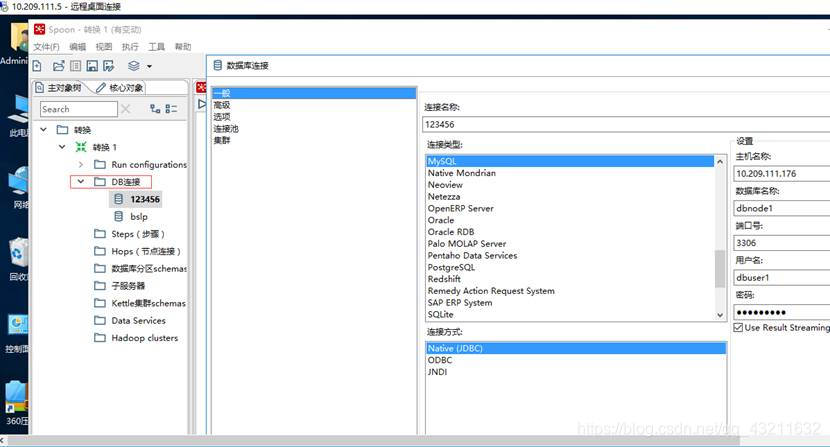Click the Run configurations folder icon
This screenshot has height=447, width=830.
tap(100, 164)
